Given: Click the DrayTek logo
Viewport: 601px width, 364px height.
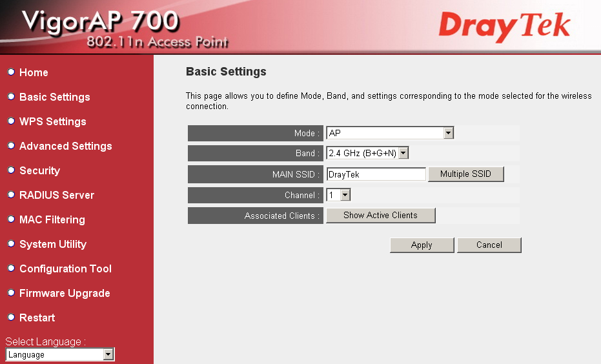Looking at the screenshot, I should pyautogui.click(x=505, y=26).
